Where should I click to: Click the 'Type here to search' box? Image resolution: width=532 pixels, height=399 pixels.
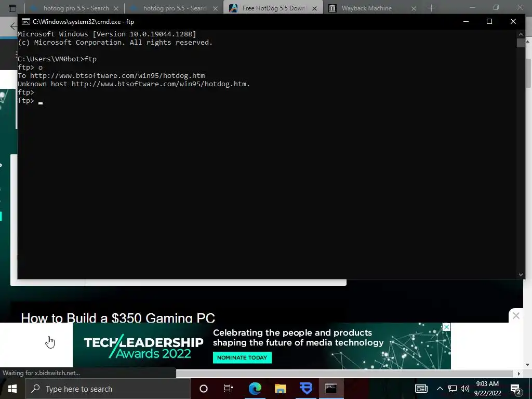(x=108, y=389)
